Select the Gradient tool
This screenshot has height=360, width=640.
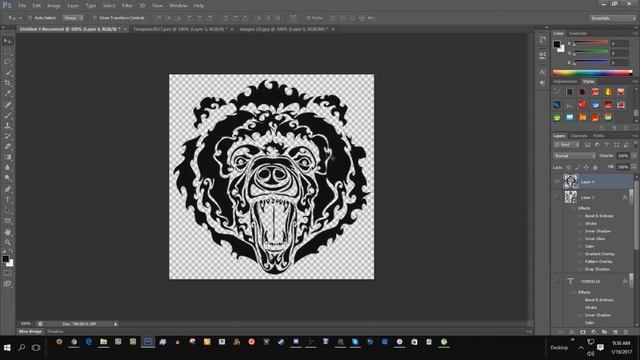click(x=7, y=158)
